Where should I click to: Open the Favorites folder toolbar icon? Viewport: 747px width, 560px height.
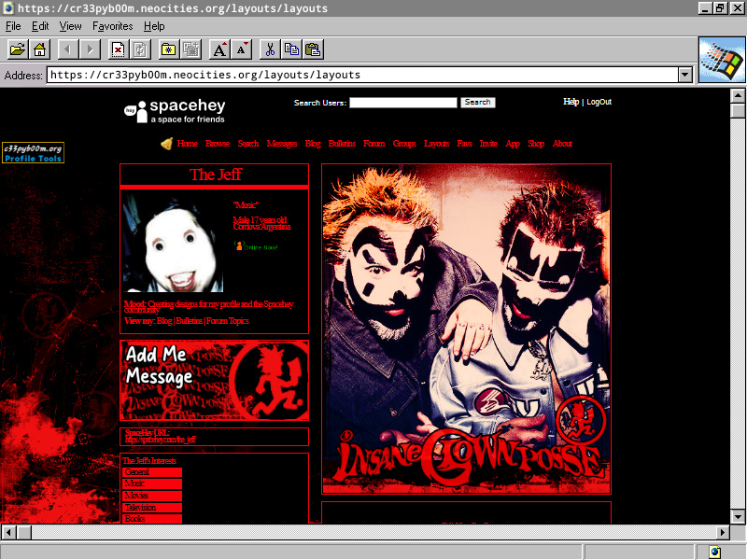point(169,49)
